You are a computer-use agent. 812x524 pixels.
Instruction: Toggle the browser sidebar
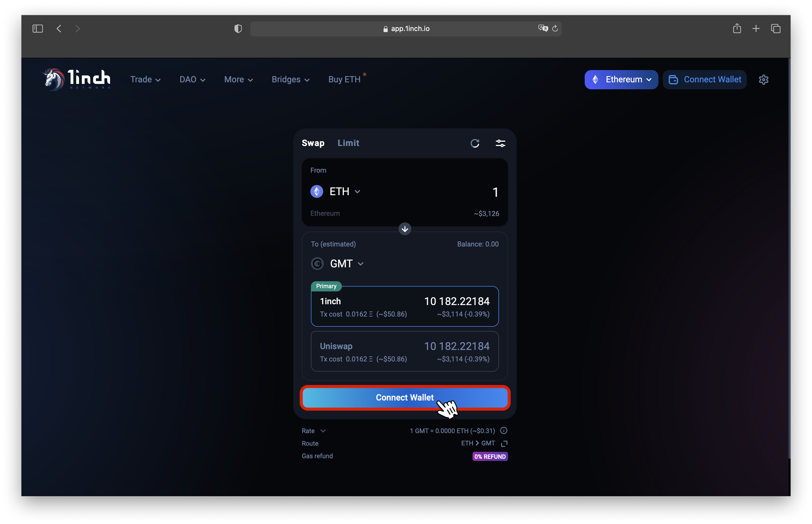tap(37, 29)
